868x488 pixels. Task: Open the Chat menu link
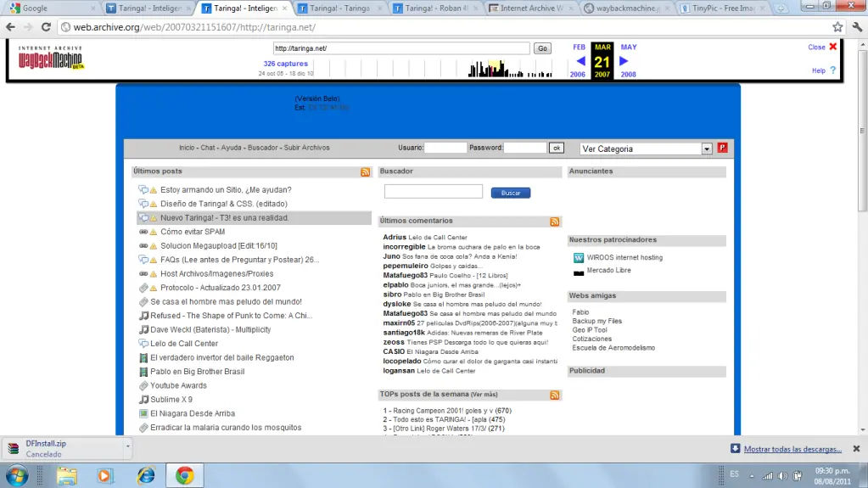(208, 148)
